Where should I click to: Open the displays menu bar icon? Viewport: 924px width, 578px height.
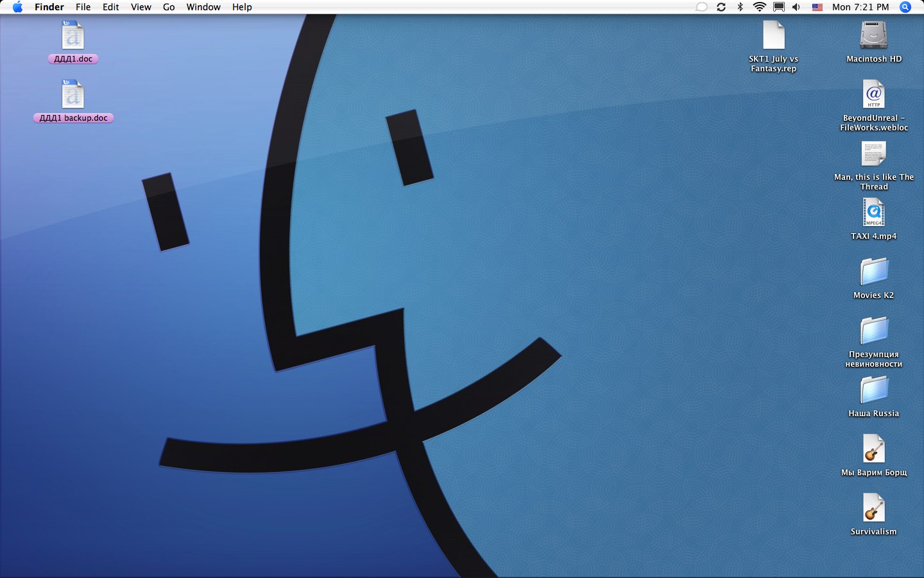[778, 7]
